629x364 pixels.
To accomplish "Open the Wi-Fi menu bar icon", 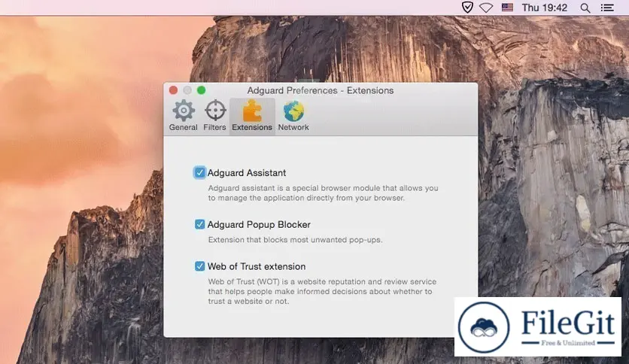I will click(486, 8).
